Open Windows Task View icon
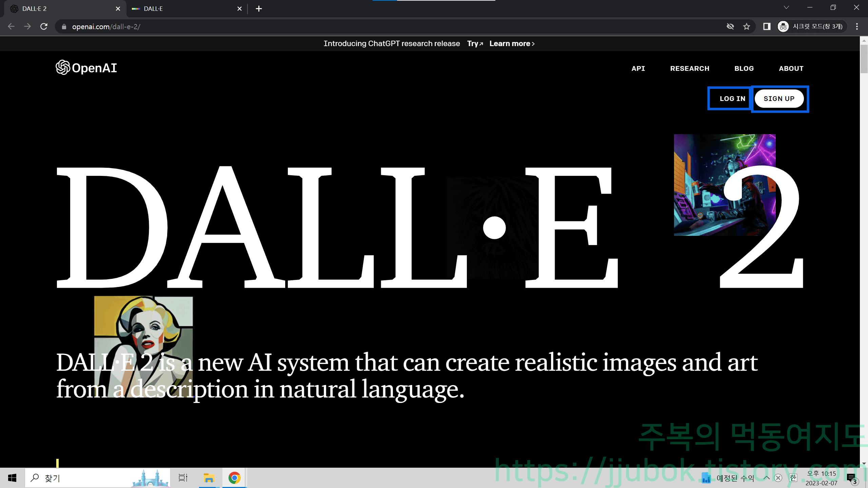 [183, 478]
